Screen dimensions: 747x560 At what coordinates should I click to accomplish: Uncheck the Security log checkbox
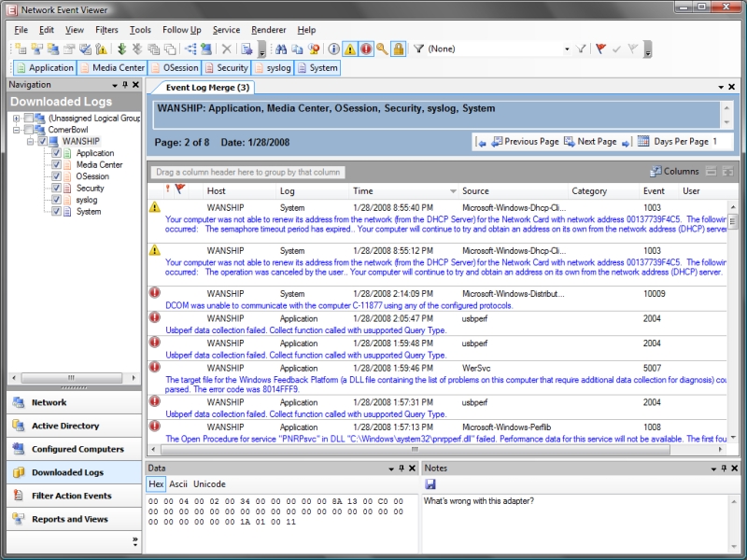(x=56, y=188)
